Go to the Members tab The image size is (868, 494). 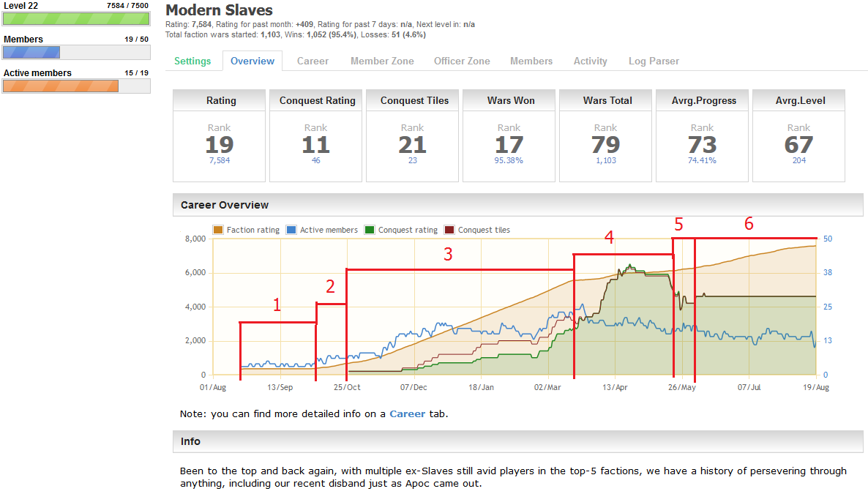click(531, 61)
